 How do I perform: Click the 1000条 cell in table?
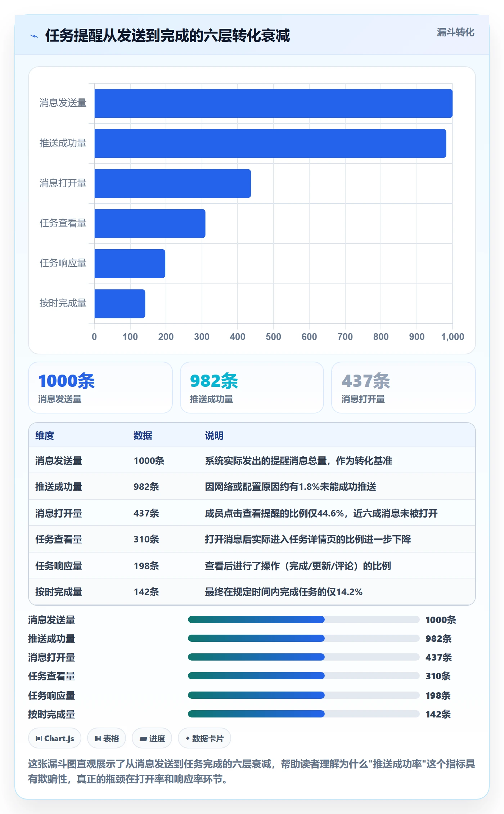tap(149, 461)
